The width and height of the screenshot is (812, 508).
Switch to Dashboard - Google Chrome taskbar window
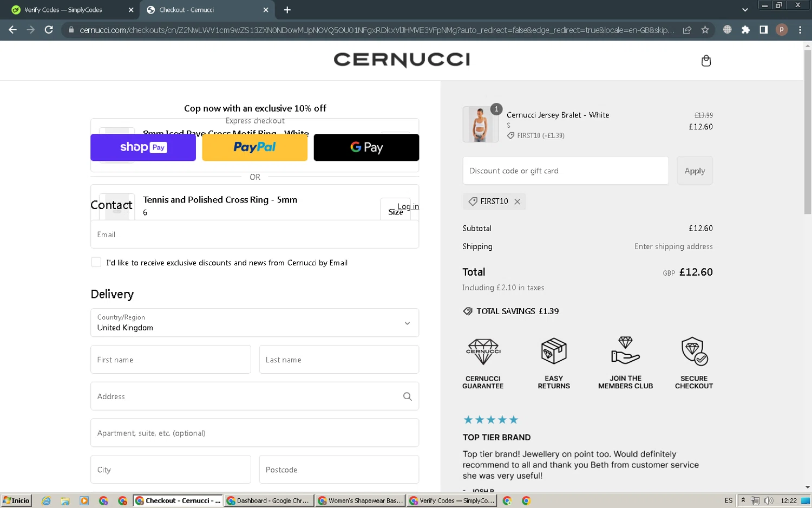pos(268,501)
